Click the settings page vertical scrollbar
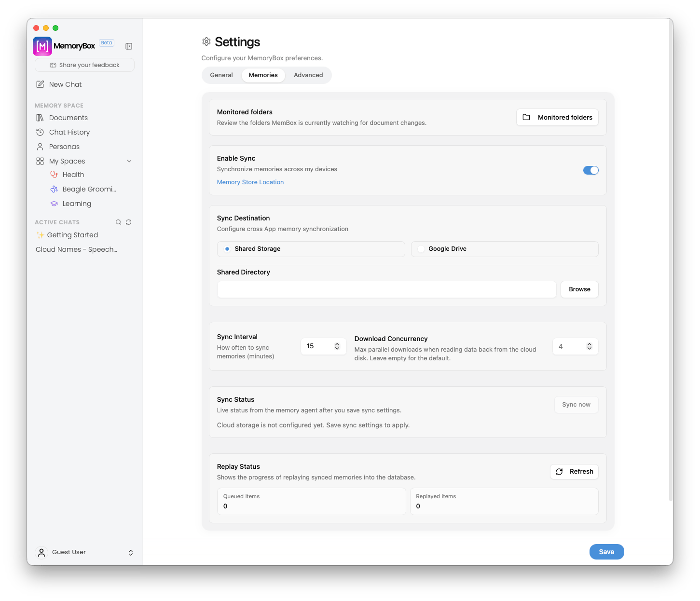Screen dimensions: 700x601 (x=671, y=260)
